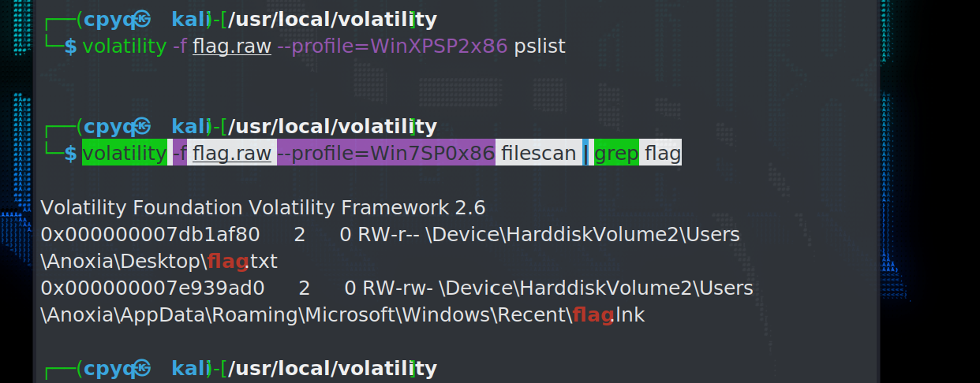Click the Kali icon in the bottom prompt
980x383 pixels.
pos(141,368)
